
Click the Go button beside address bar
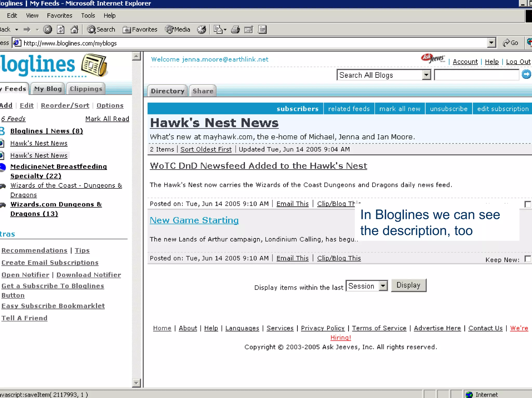510,43
